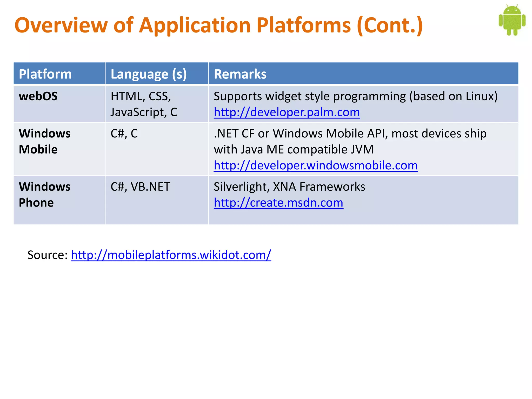Click 'with Java ME compatible JVM' text
Image resolution: width=532 pixels, height=399 pixels.
tap(294, 150)
